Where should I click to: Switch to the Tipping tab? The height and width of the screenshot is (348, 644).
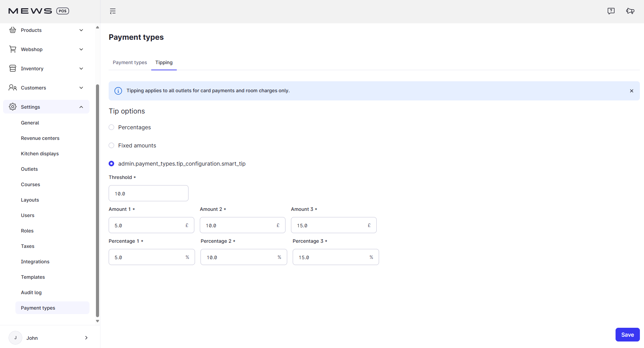[164, 62]
